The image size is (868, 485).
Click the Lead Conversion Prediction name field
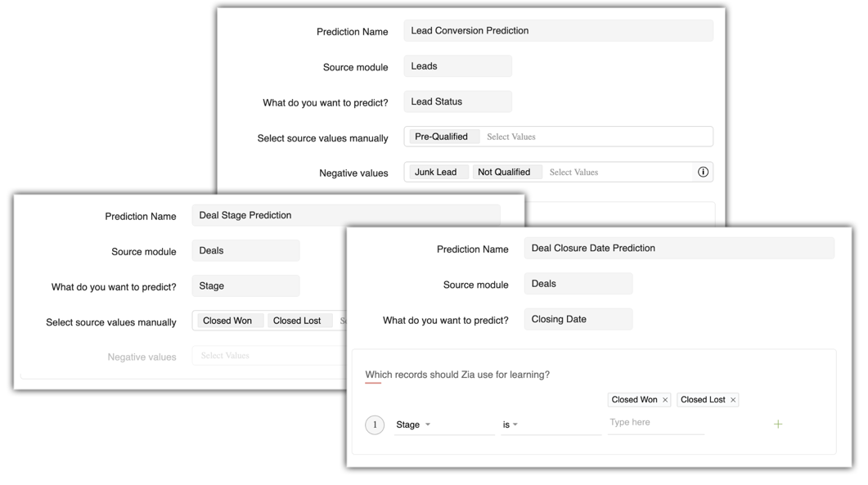[558, 31]
